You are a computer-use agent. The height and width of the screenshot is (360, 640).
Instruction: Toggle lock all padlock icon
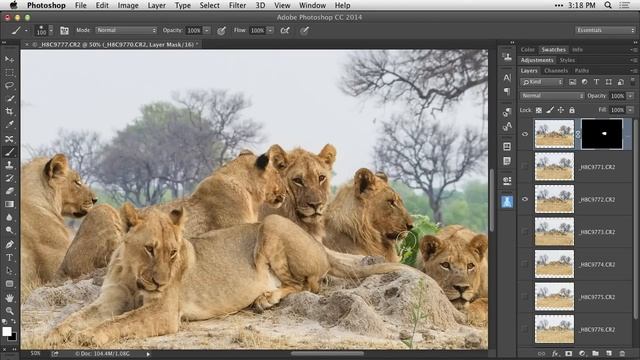tap(572, 110)
